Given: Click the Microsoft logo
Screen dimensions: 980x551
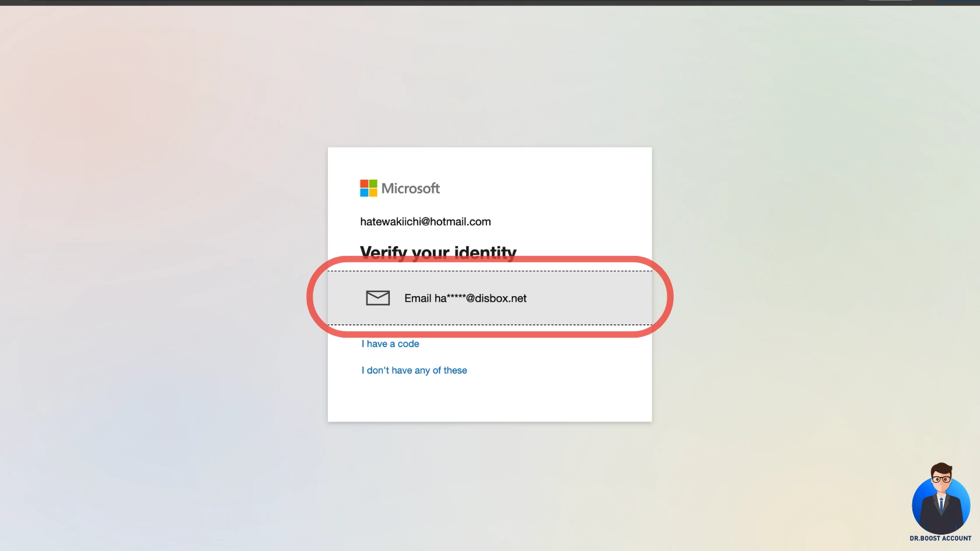Looking at the screenshot, I should (400, 188).
